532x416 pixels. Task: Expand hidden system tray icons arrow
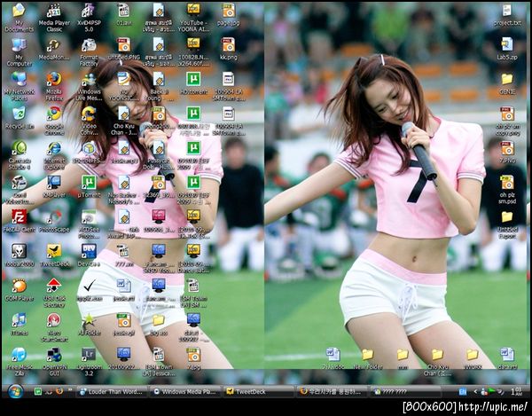point(475,392)
